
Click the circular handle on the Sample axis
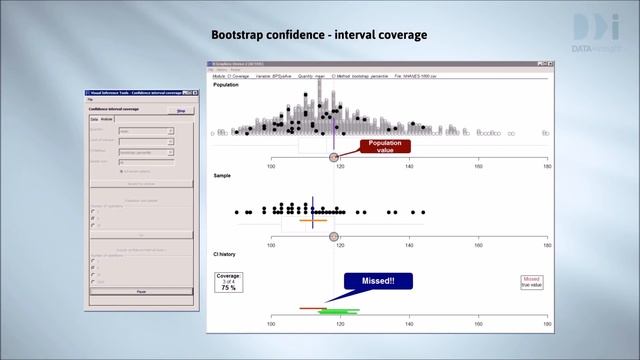click(334, 237)
